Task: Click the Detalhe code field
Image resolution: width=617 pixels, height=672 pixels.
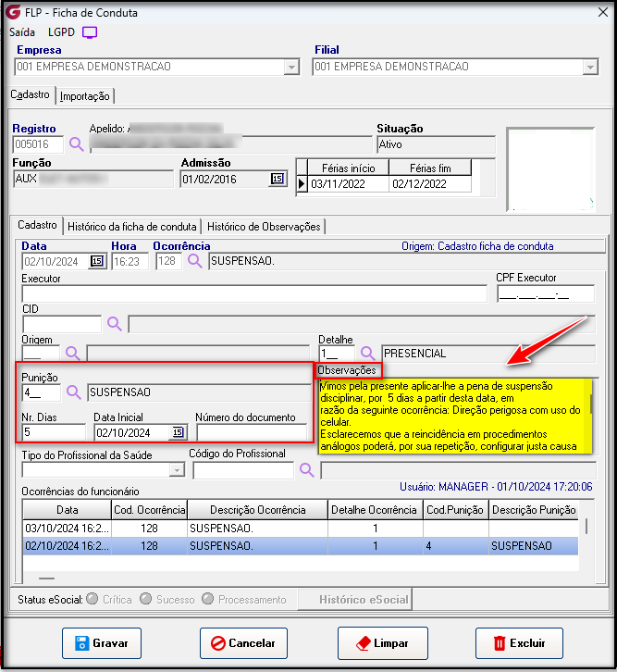Action: point(337,354)
